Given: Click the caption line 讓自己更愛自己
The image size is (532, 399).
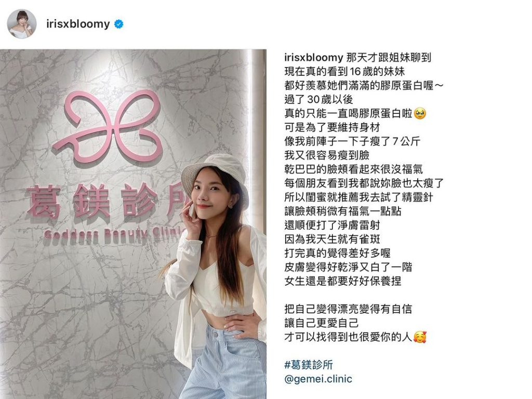Looking at the screenshot, I should [x=321, y=323].
